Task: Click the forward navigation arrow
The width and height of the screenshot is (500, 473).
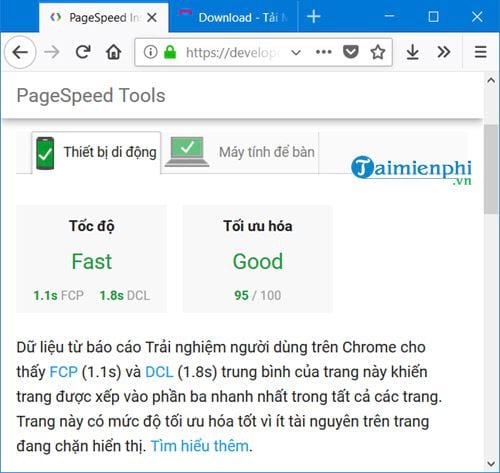Action: point(52,52)
